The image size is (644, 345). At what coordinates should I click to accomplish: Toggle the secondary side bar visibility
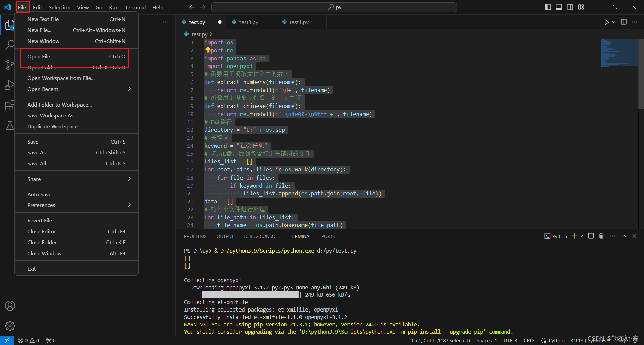pos(570,7)
